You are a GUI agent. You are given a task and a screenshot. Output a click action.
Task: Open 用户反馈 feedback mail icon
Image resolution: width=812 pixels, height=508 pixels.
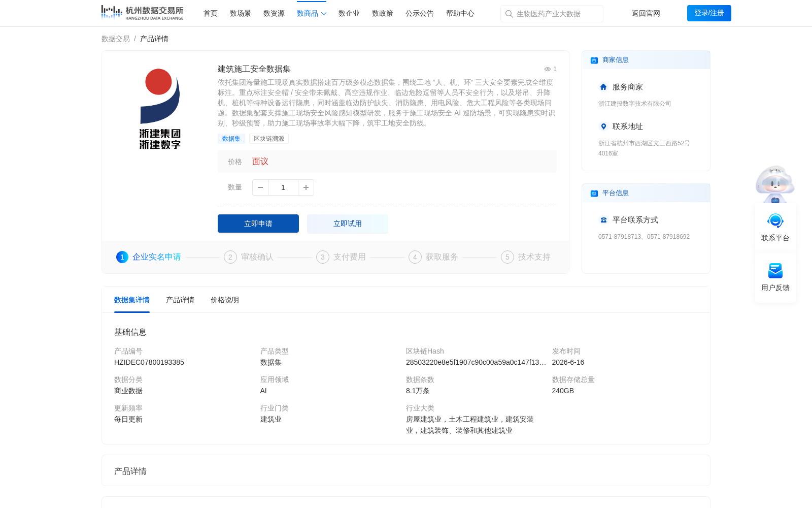(x=775, y=271)
